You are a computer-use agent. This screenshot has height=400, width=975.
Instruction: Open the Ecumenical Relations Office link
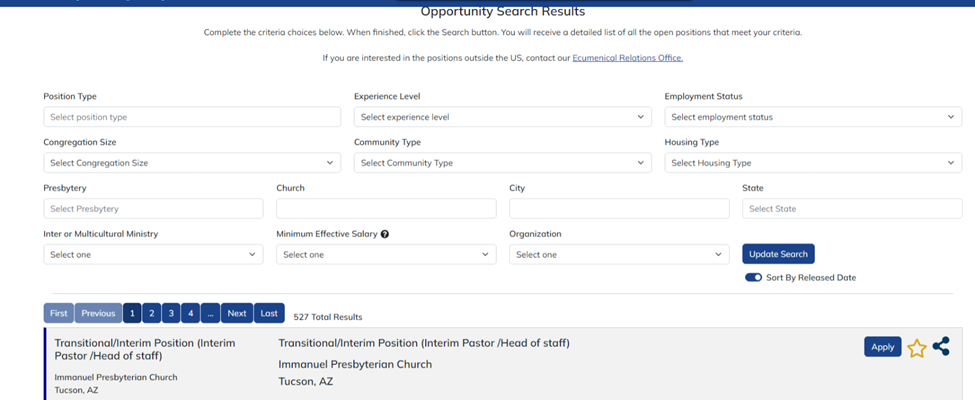(627, 58)
